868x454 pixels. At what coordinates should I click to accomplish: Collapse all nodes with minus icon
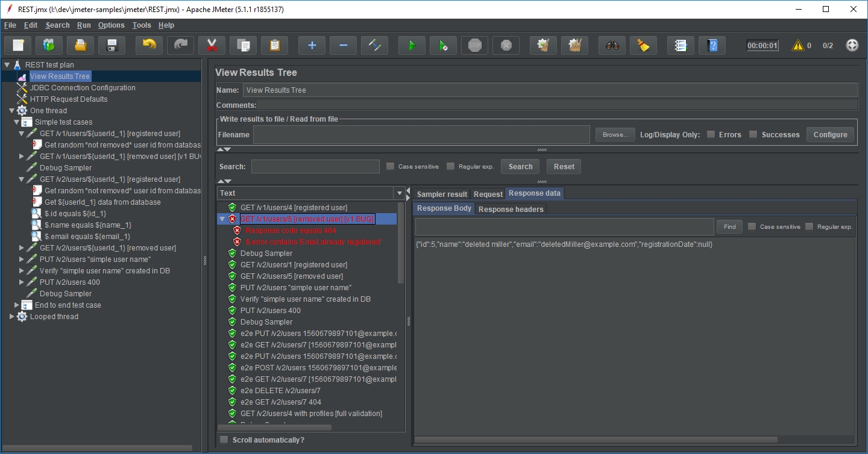pyautogui.click(x=343, y=45)
